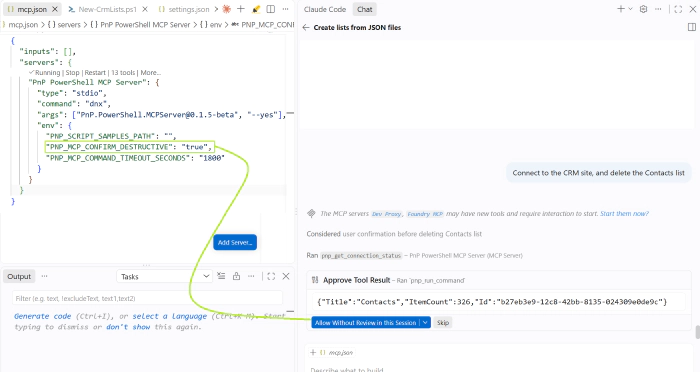Image resolution: width=700 pixels, height=372 pixels.
Task: Click the plus icon in editor toolbar
Action: 241,9
